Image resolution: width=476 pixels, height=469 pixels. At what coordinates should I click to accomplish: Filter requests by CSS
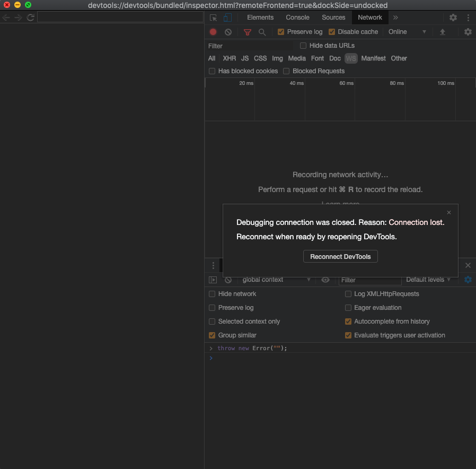pyautogui.click(x=260, y=58)
